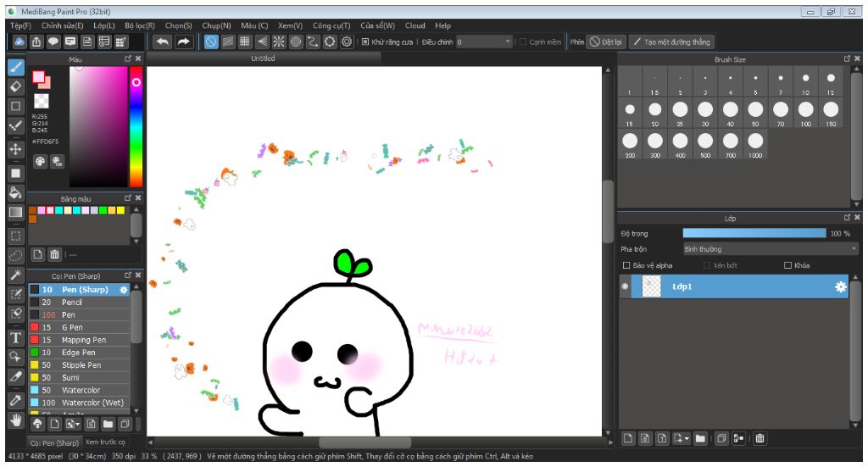The width and height of the screenshot is (868, 467).
Task: Click the cloud save icon in toolbar
Action: tap(19, 42)
